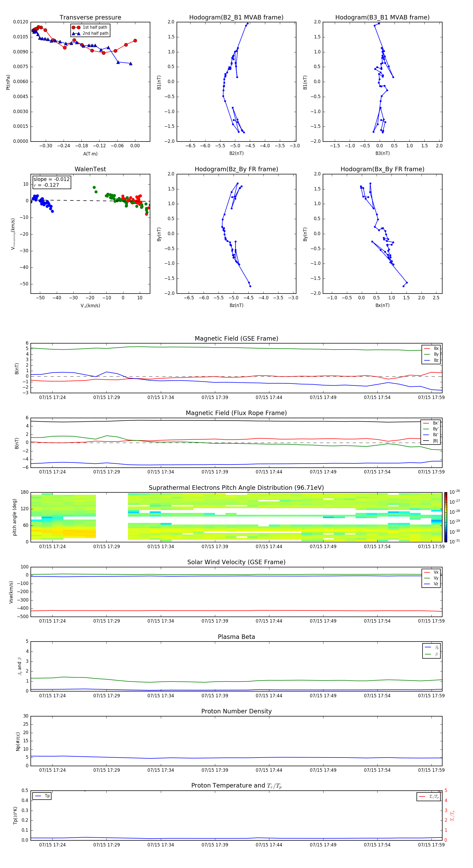Click the '07/15 17:24' tick under GSE magnetic field
The height and width of the screenshot is (868, 473).
pyautogui.click(x=53, y=398)
